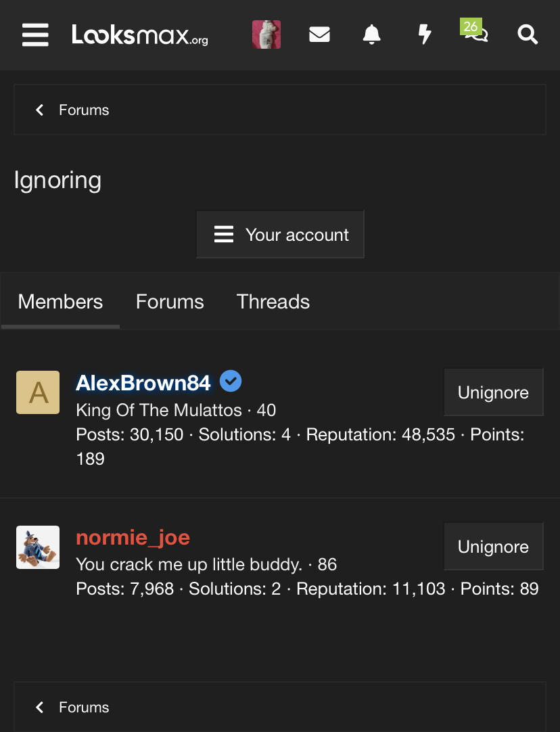Open normie_joe's profile link
This screenshot has height=732, width=560.
pyautogui.click(x=133, y=537)
